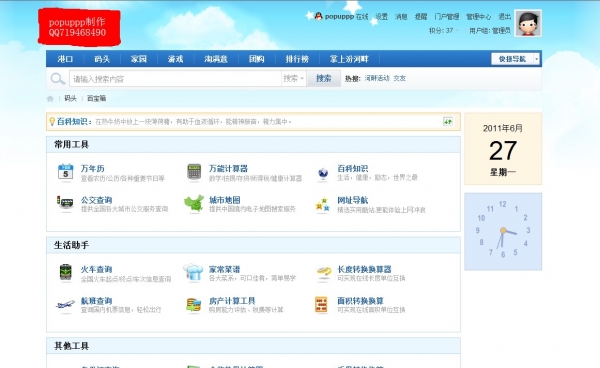Select the 城市地图 China map icon

tap(194, 203)
